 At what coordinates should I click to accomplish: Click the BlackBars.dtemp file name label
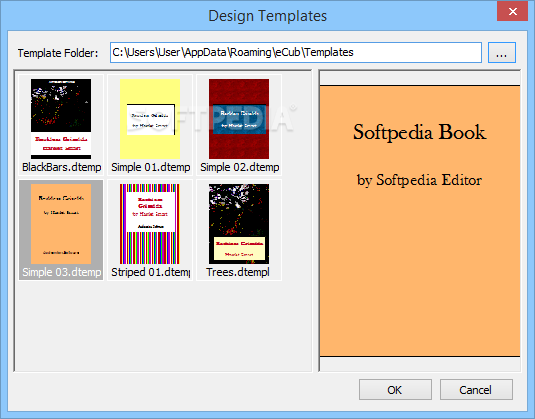click(x=61, y=167)
